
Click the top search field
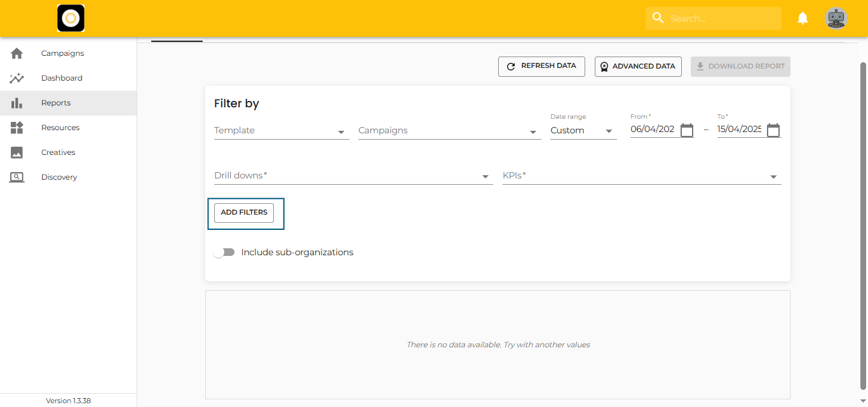point(721,18)
